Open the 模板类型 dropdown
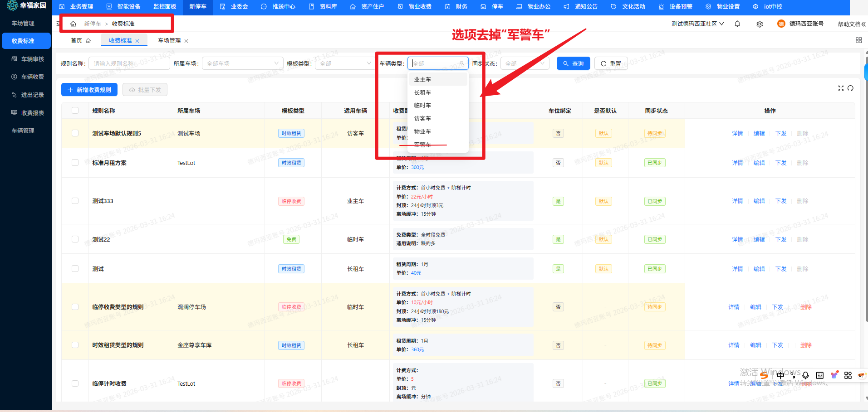 coord(345,63)
